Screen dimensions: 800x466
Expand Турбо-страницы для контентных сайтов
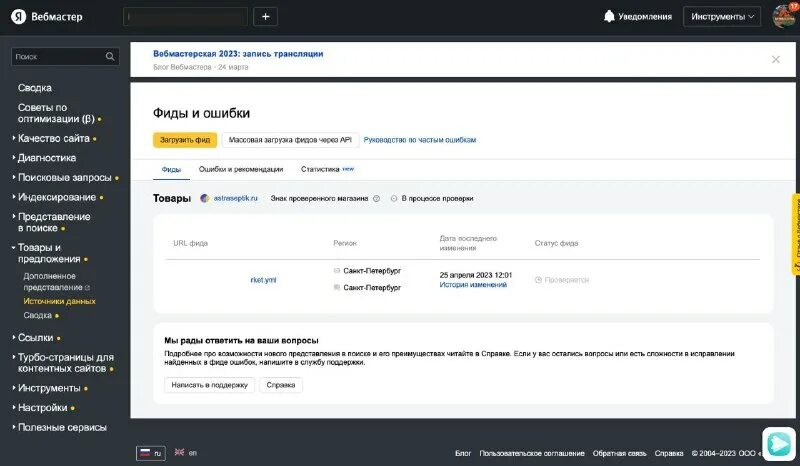click(x=65, y=363)
